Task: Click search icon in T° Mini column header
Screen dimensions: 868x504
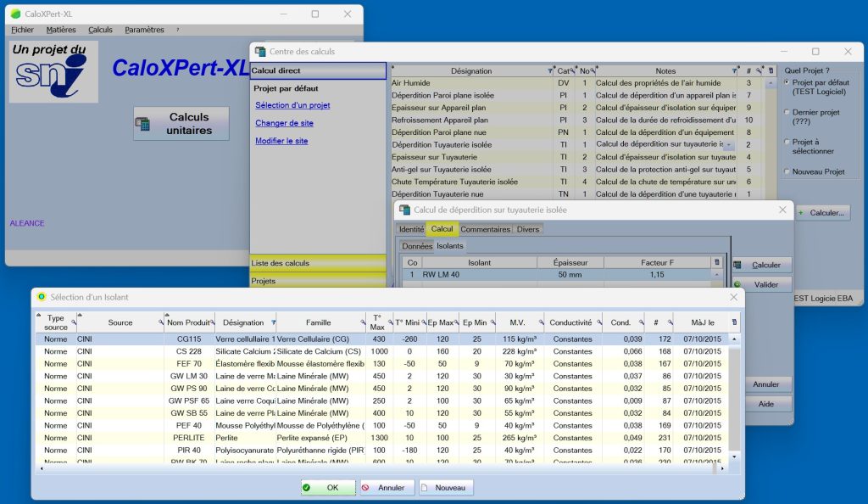Action: click(424, 322)
